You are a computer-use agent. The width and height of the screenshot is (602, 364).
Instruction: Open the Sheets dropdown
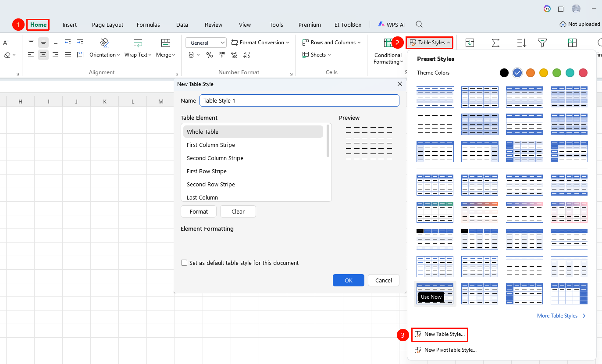click(x=317, y=55)
